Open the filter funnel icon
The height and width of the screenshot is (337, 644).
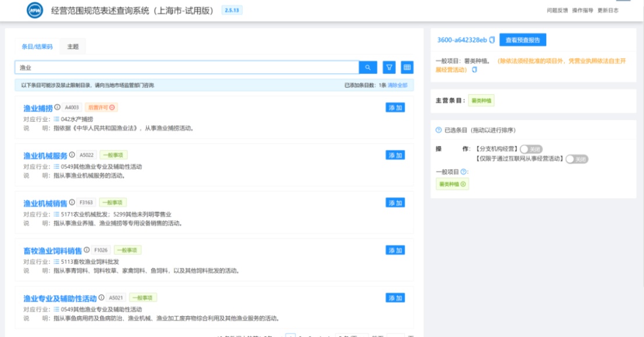point(389,68)
